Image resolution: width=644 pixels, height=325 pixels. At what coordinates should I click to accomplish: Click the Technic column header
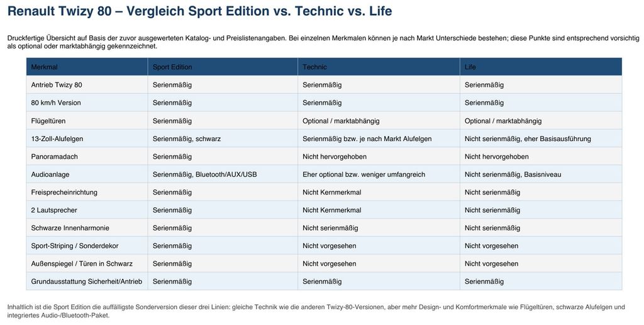[314, 67]
